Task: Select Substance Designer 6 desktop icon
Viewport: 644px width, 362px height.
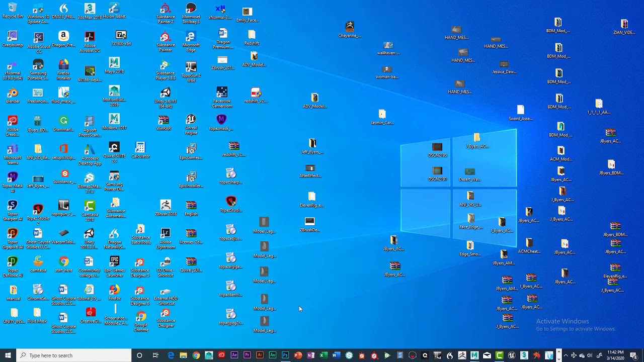Action: point(140,295)
